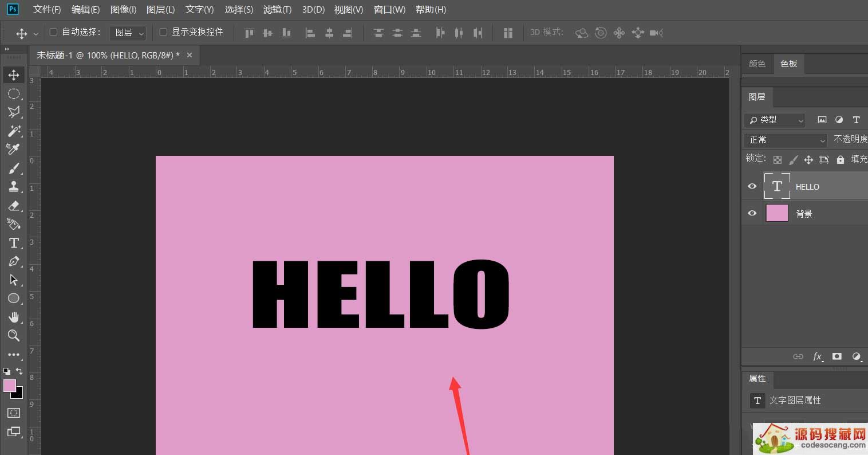868x455 pixels.
Task: Switch to the 色板 panel tab
Action: tap(788, 64)
